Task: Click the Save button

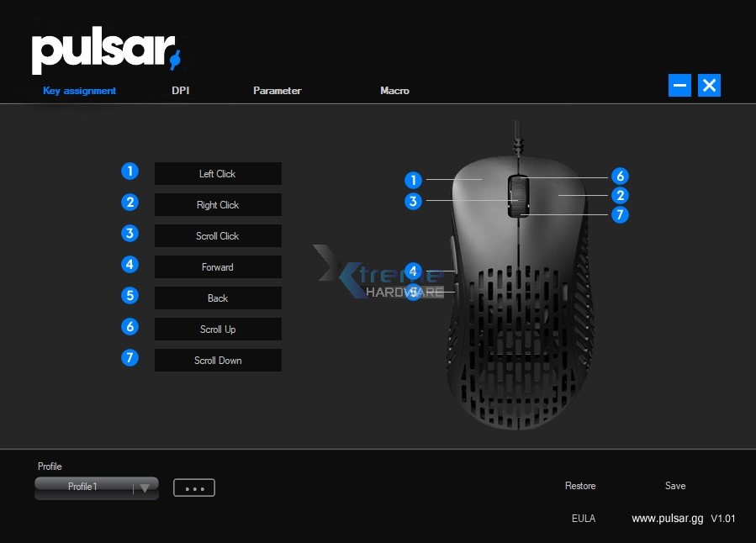Action: coord(674,485)
